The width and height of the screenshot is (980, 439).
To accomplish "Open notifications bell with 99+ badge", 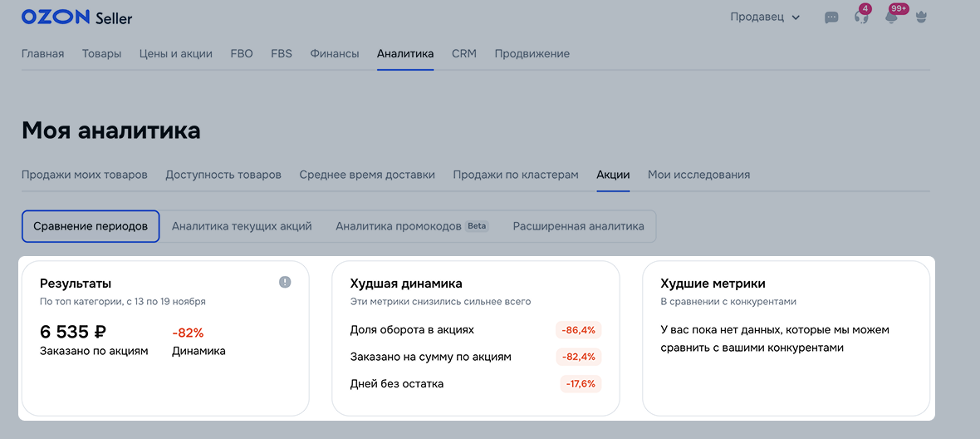I will coord(891,17).
